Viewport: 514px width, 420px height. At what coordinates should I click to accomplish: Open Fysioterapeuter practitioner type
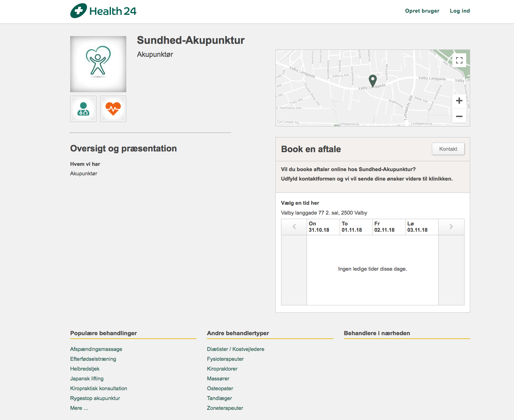click(x=225, y=359)
